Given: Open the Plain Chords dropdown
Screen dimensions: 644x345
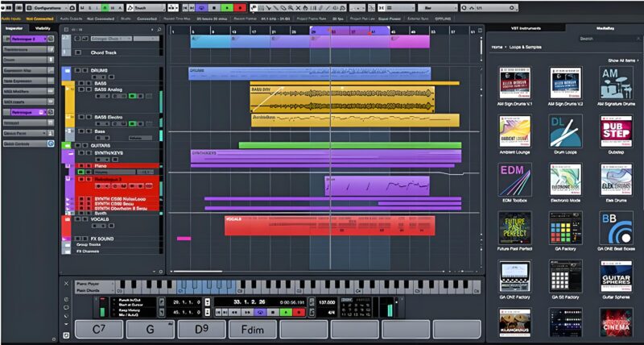Looking at the screenshot, I should point(94,290).
